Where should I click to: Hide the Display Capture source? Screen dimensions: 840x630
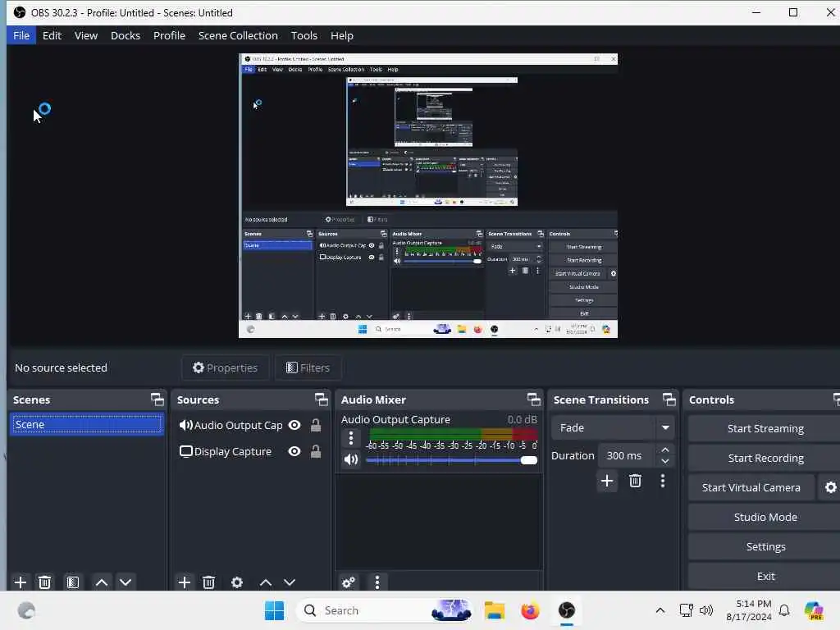294,452
